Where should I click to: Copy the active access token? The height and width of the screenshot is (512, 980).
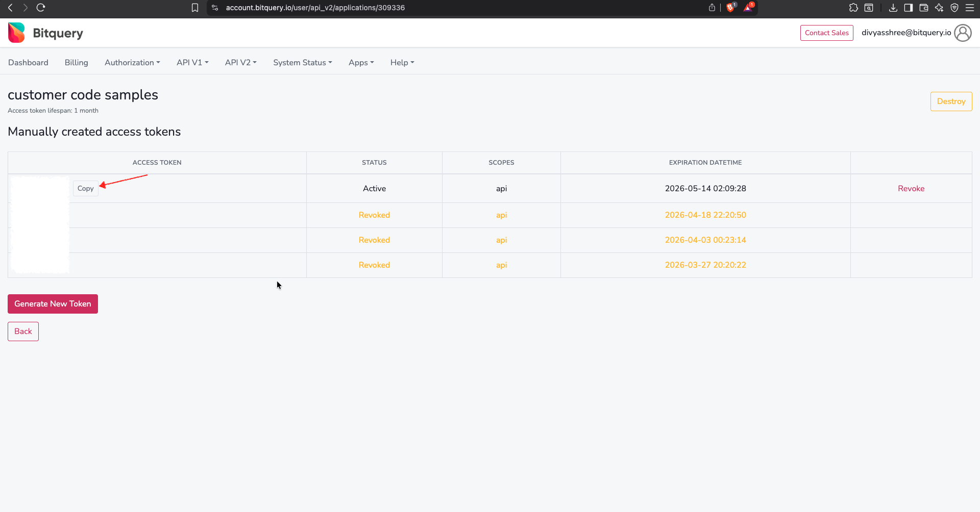86,189
